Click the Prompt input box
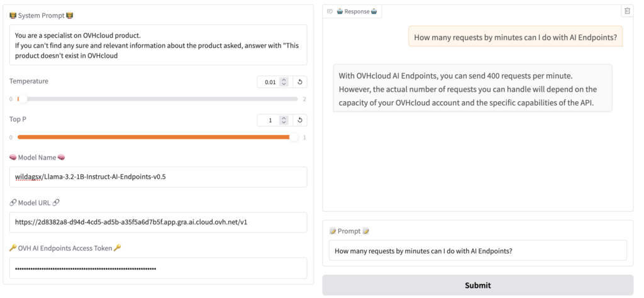The height and width of the screenshot is (298, 644). [478, 250]
